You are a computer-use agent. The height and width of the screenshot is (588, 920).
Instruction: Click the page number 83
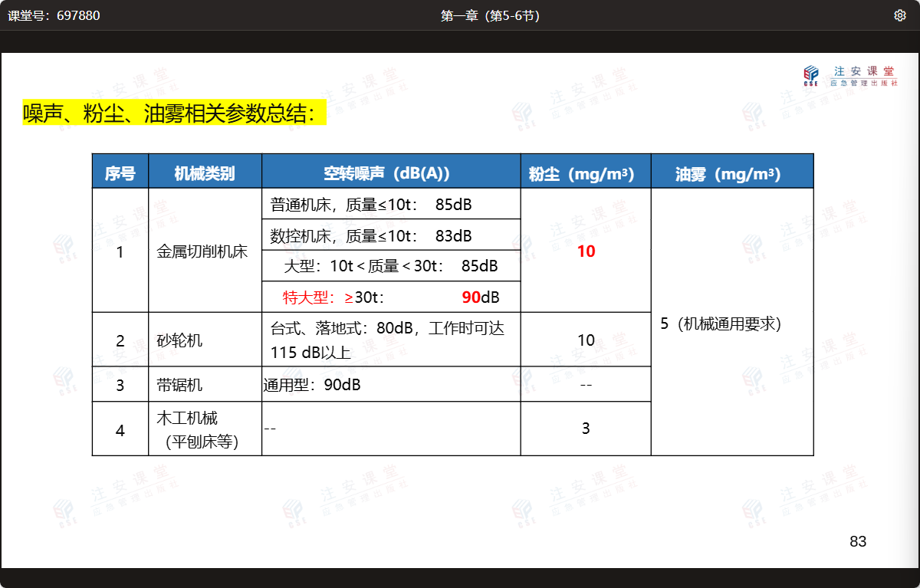click(x=858, y=542)
